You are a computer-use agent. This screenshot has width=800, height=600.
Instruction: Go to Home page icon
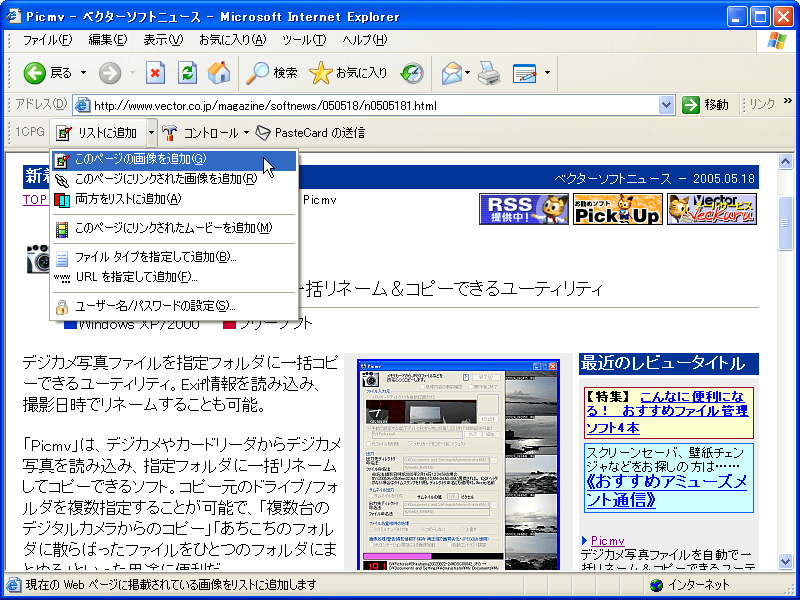pos(218,73)
